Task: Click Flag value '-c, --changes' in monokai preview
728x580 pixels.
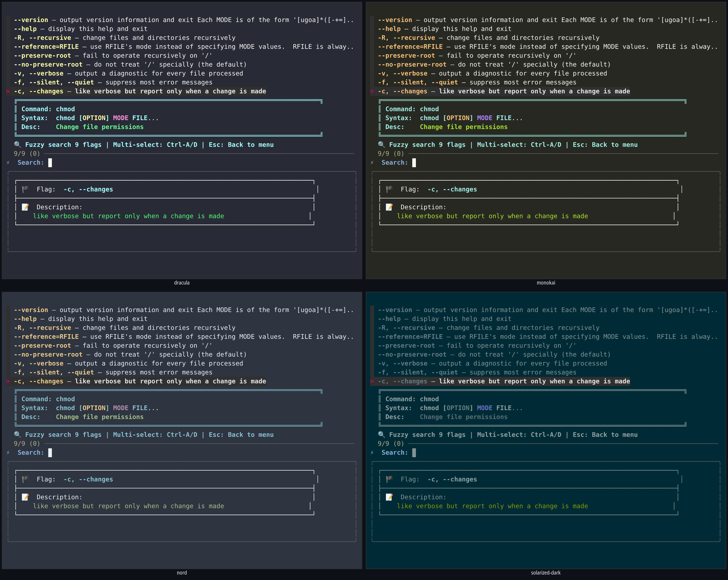Action: click(x=452, y=189)
